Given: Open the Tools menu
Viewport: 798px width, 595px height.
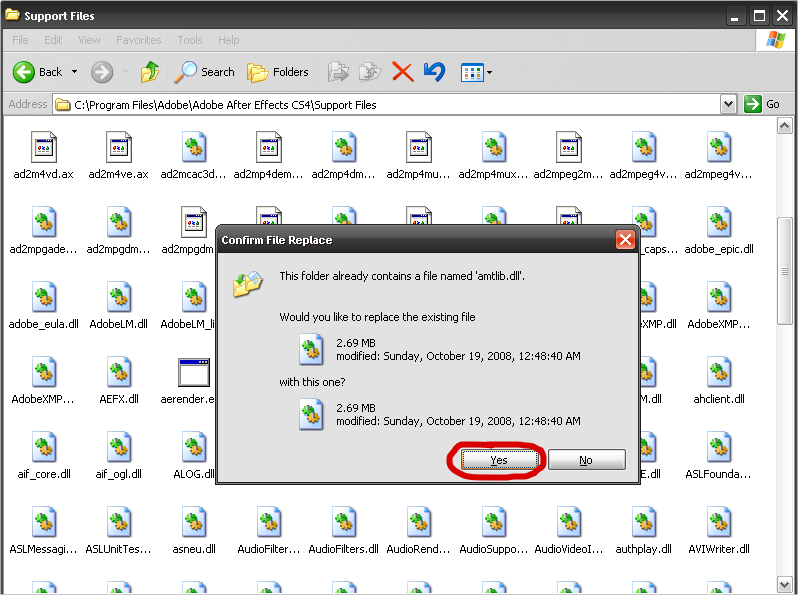Looking at the screenshot, I should 190,40.
